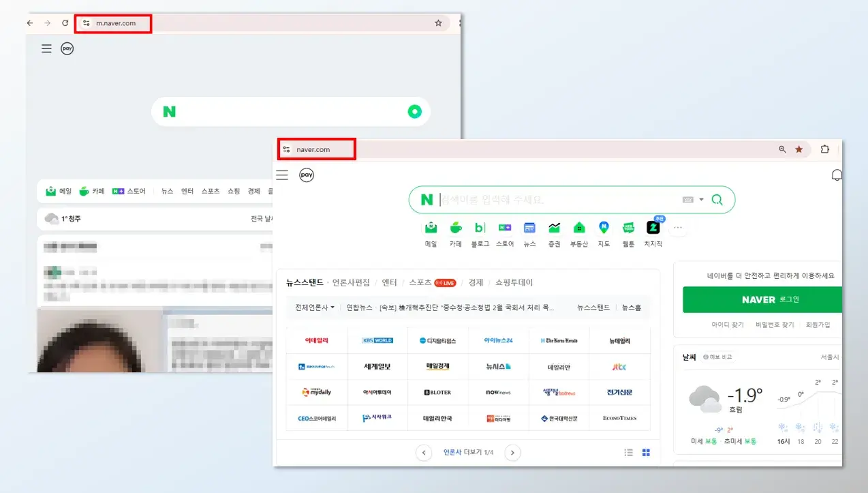Click the green search magnifier icon
Viewport: 868px width, 493px height.
pyautogui.click(x=717, y=199)
